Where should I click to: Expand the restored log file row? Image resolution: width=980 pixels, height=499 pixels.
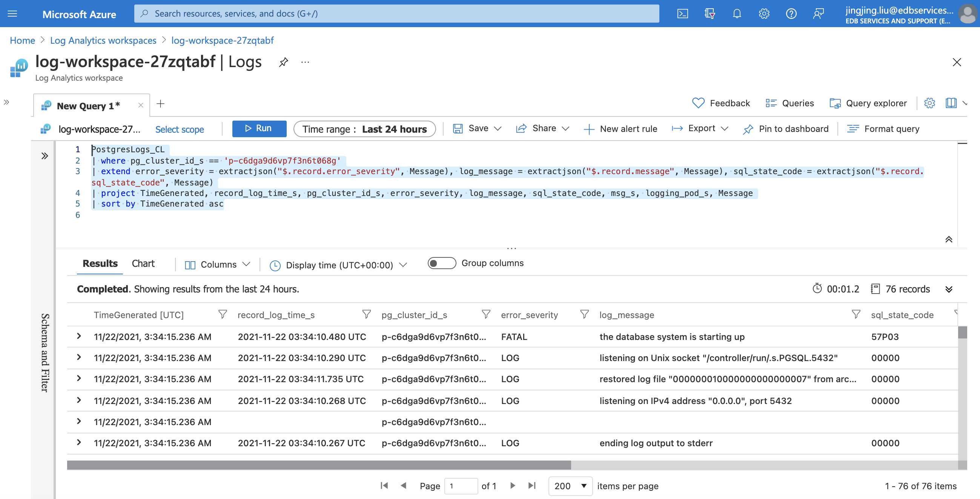79,378
